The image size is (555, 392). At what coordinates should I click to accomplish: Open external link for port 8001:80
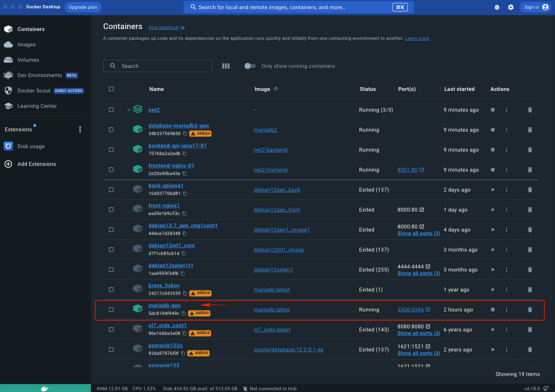pyautogui.click(x=422, y=170)
